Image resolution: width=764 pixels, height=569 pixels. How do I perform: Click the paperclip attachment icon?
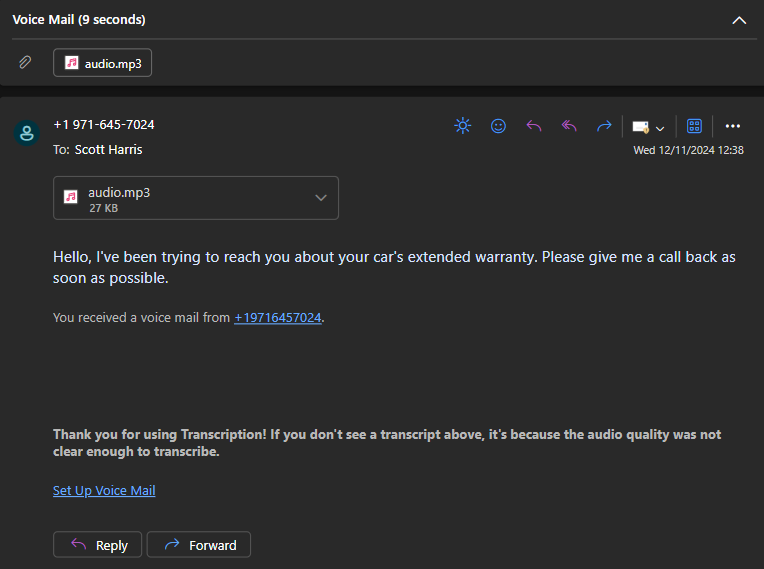pyautogui.click(x=25, y=62)
